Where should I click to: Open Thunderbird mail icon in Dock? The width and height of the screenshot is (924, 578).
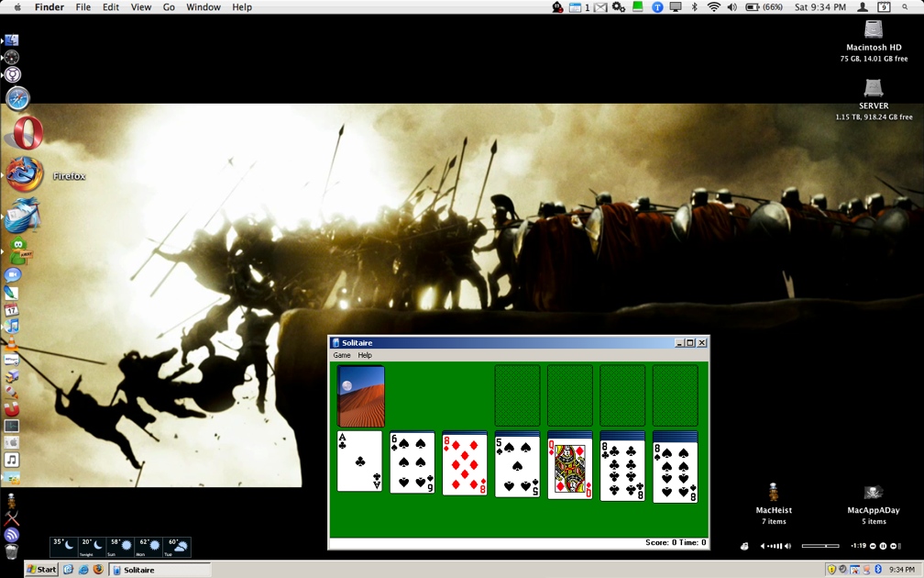(x=22, y=216)
